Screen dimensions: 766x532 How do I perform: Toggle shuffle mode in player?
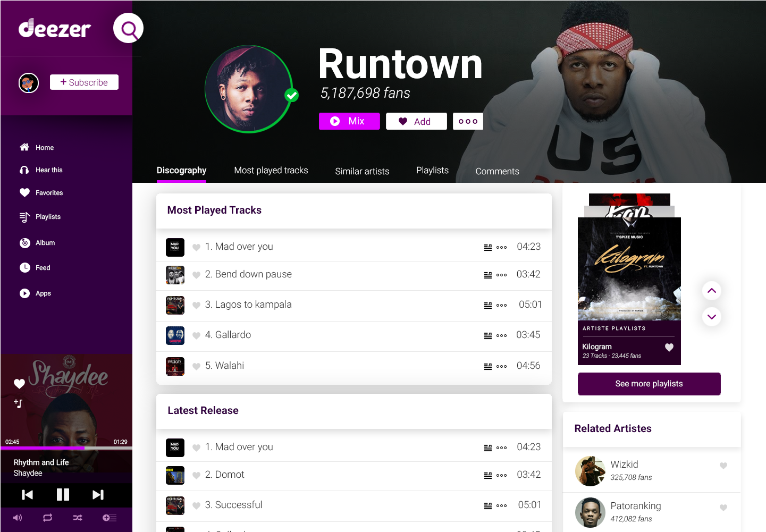[78, 518]
